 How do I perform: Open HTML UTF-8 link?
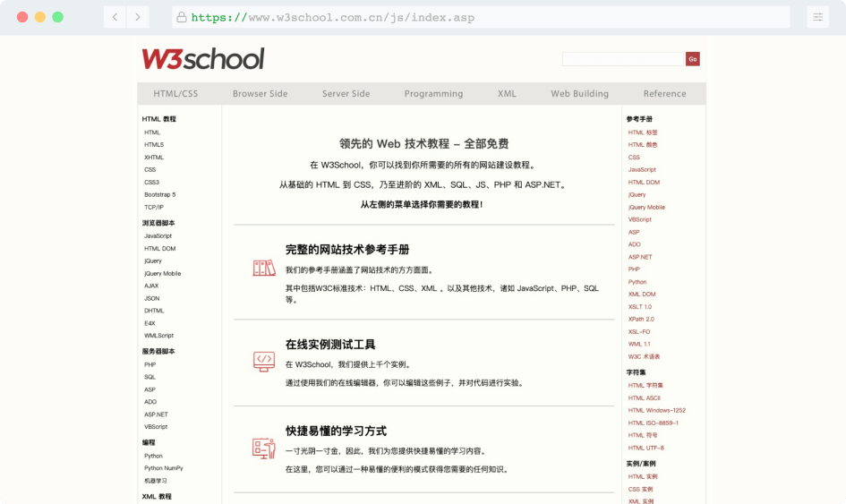tap(646, 448)
